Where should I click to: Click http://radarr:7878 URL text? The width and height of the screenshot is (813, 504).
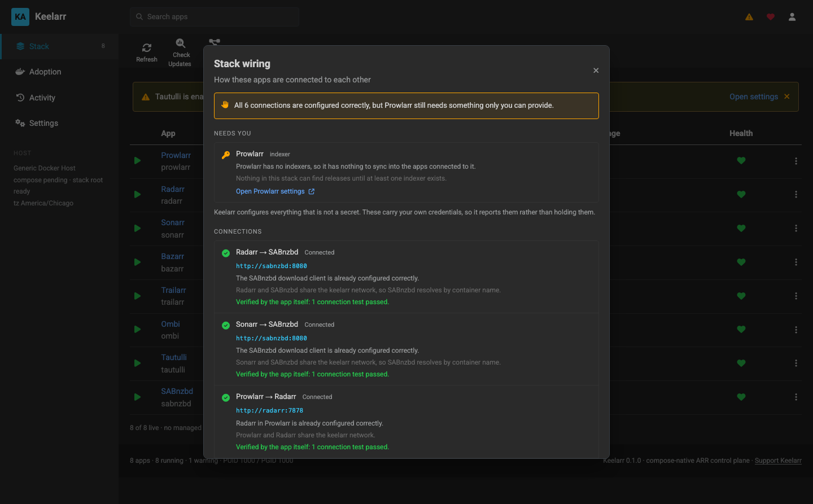pos(269,410)
